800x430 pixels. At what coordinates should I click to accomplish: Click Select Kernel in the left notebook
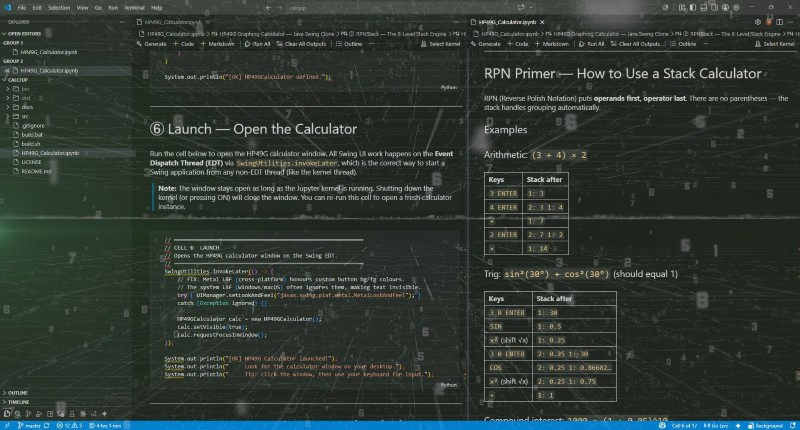pos(440,44)
